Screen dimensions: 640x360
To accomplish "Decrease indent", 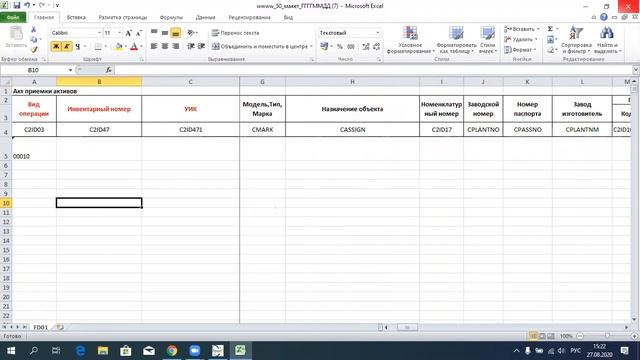I will click(191, 47).
